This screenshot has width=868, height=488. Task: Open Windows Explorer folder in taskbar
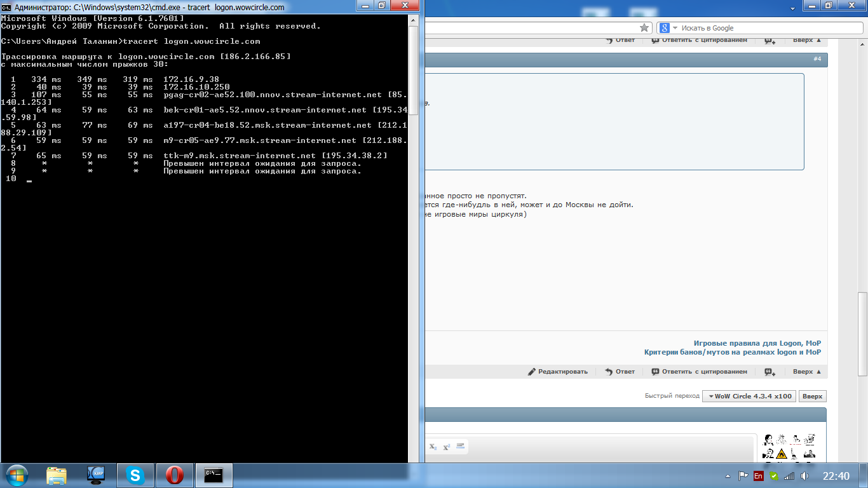tap(57, 475)
